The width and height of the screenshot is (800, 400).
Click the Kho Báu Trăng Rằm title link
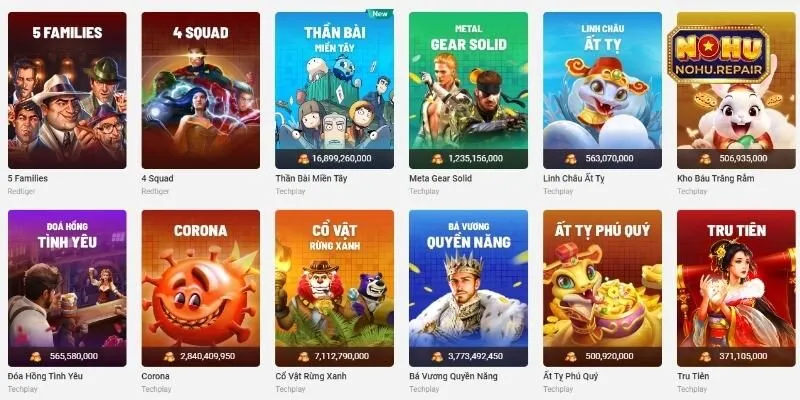(x=715, y=179)
